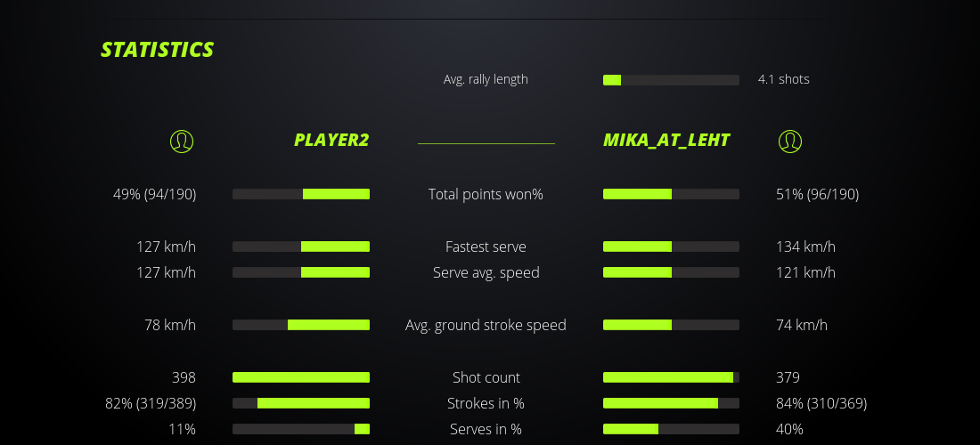
Task: Click the 51% (96/190) value
Action: point(817,194)
